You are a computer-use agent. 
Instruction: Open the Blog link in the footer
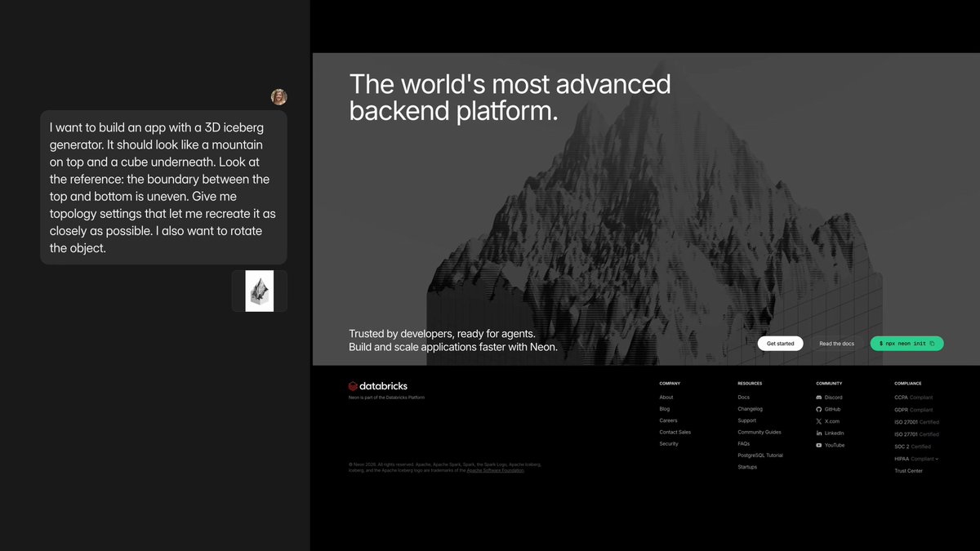(x=665, y=409)
